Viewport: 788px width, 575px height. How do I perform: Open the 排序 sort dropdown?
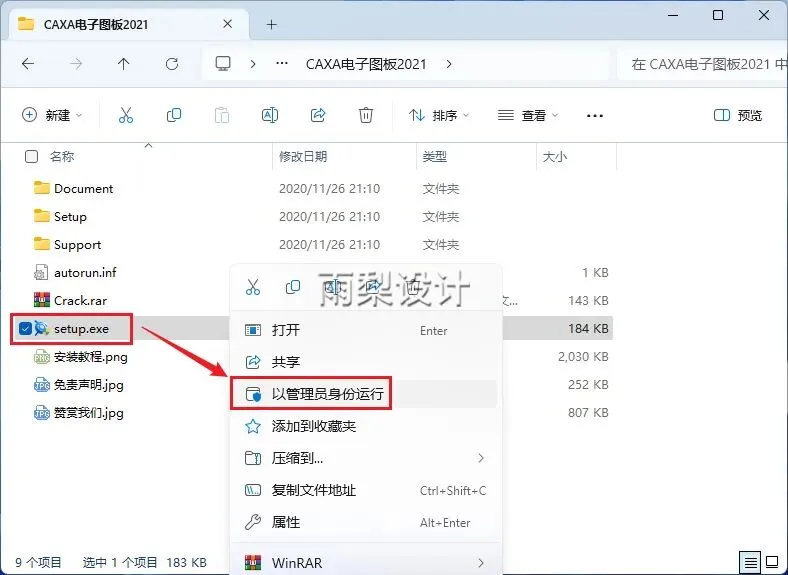439,115
